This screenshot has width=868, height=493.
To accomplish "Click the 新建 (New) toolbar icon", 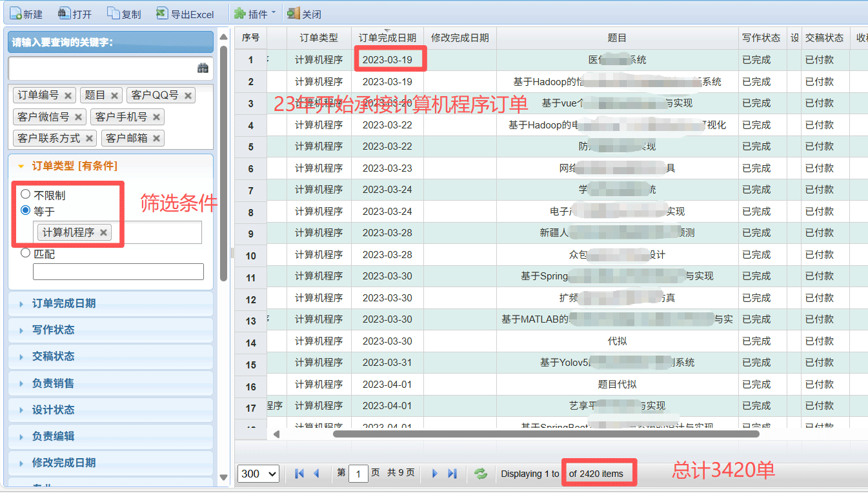I will coord(15,14).
